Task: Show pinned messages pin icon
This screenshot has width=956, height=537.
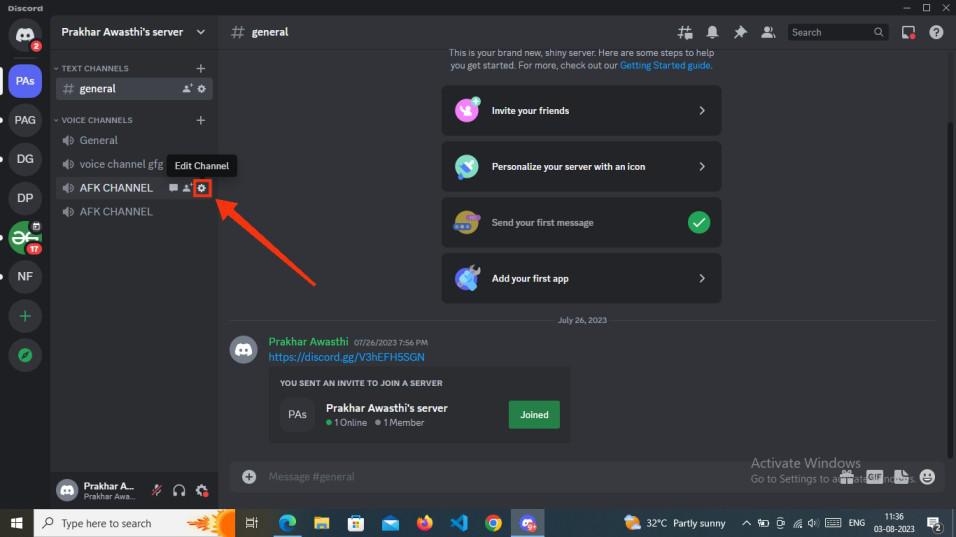Action: click(x=740, y=32)
